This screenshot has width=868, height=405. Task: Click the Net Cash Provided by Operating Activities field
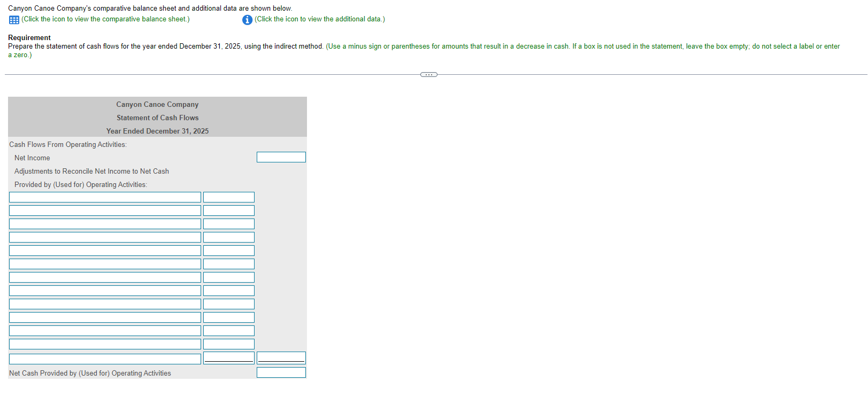click(x=281, y=372)
